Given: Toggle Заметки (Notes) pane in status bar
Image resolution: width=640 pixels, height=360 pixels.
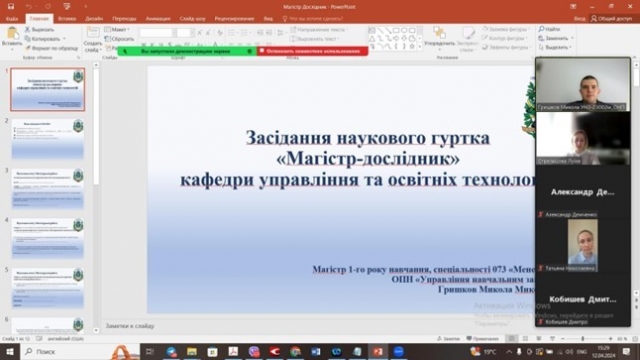Looking at the screenshot, I should (x=448, y=339).
